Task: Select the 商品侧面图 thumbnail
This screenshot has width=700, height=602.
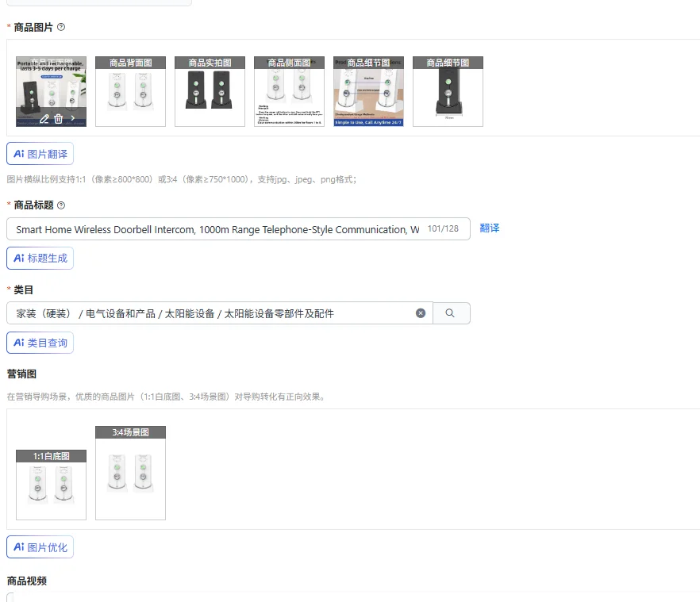Action: pos(289,91)
